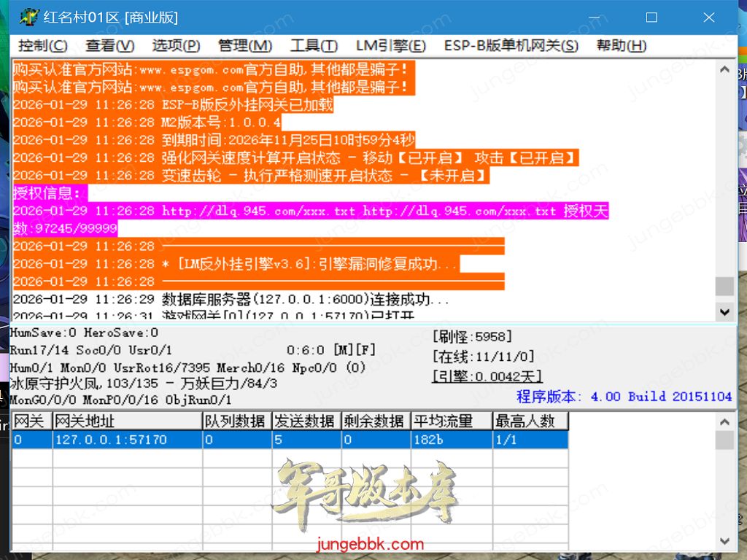Open the 查看(V) menu
Viewport: 747px width, 560px height.
[x=109, y=46]
